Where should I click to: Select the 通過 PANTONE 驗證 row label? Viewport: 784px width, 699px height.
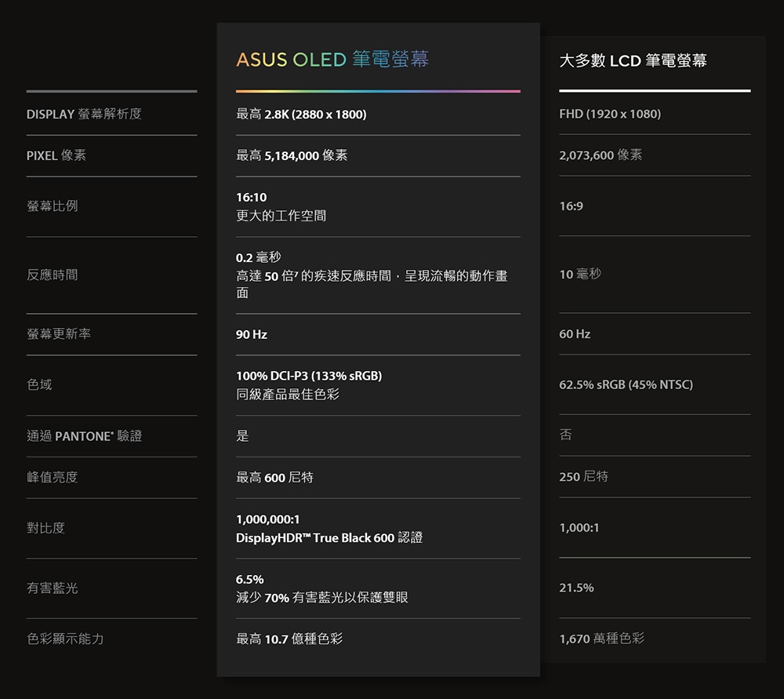[x=84, y=436]
